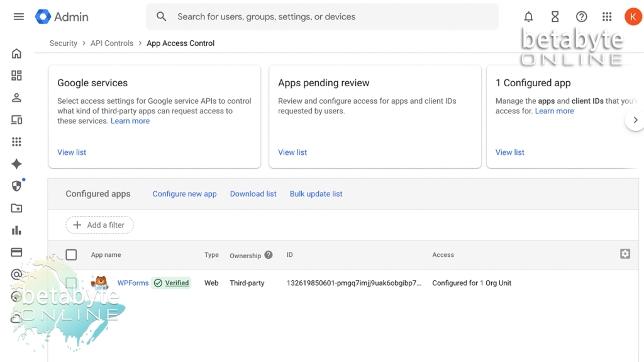644x362 pixels.
Task: Select the WPForms row checkbox
Action: [71, 283]
